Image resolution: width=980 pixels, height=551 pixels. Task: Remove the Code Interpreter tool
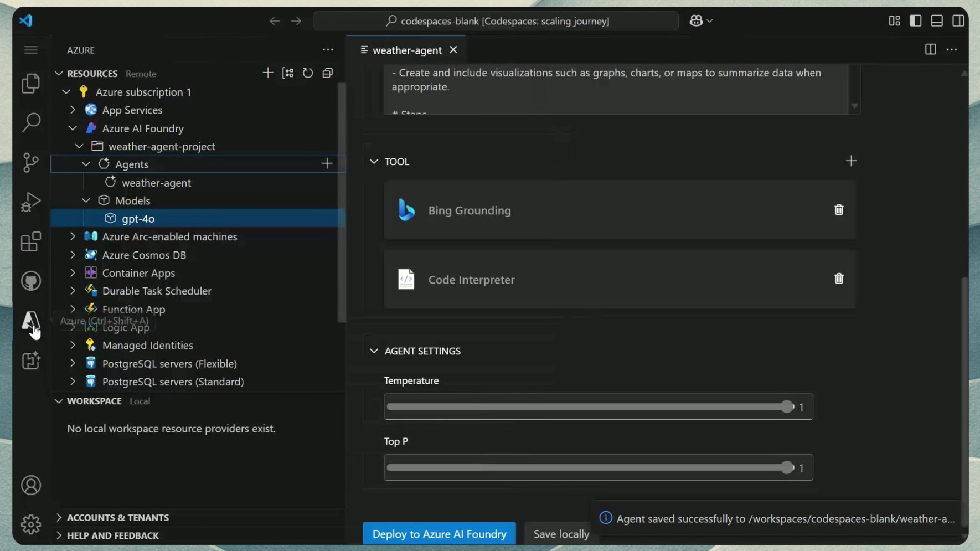pos(839,279)
